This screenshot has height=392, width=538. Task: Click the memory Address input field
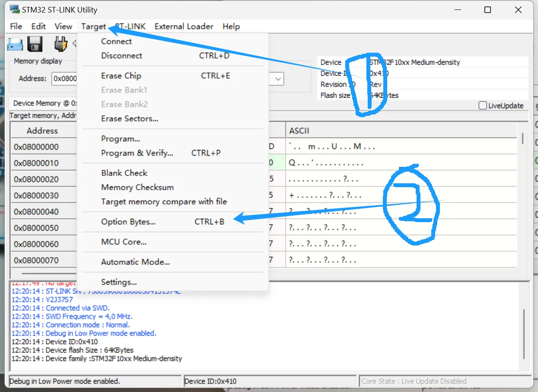tap(64, 79)
